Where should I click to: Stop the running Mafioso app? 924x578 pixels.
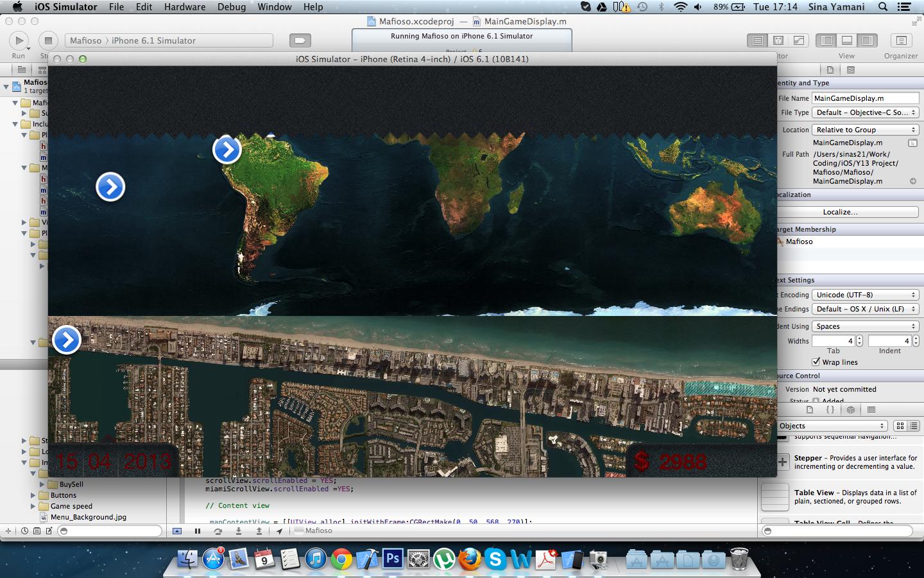pos(48,40)
